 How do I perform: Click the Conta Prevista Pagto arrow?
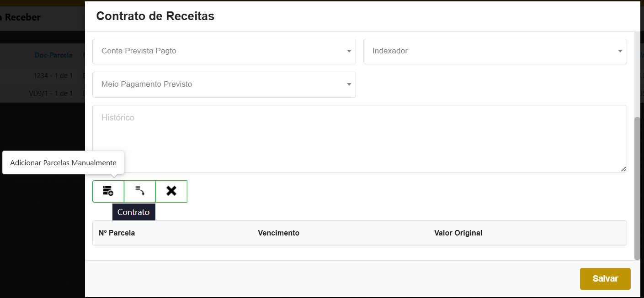(x=349, y=51)
